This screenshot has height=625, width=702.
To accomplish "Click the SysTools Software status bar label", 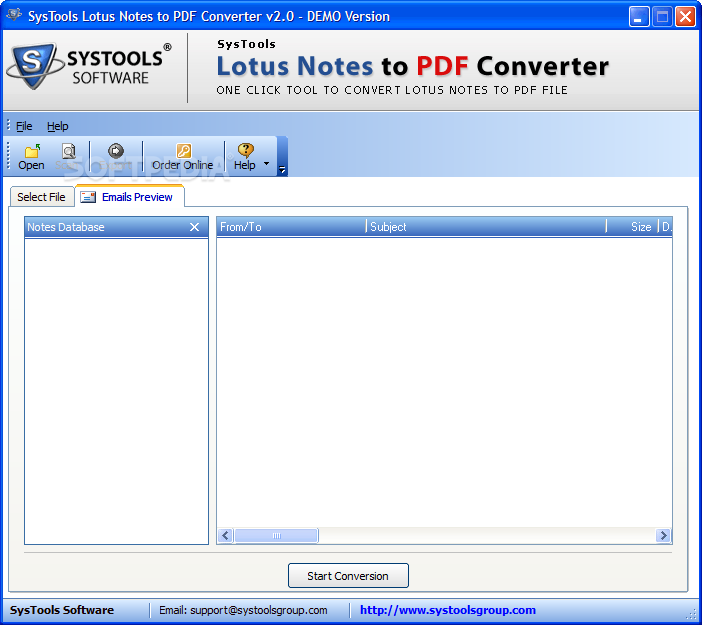I will (x=62, y=610).
